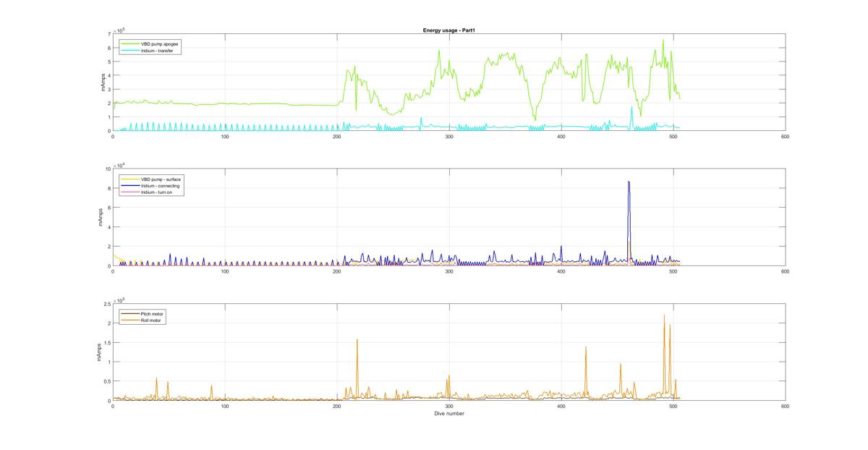
Task: Click the x-axis tick '400' under the middle plot
Action: click(561, 271)
